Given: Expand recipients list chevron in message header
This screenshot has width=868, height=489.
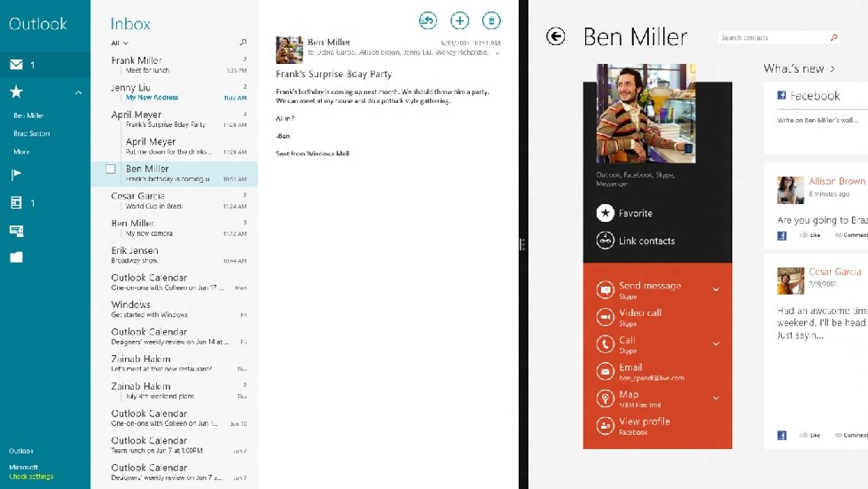Looking at the screenshot, I should click(497, 53).
